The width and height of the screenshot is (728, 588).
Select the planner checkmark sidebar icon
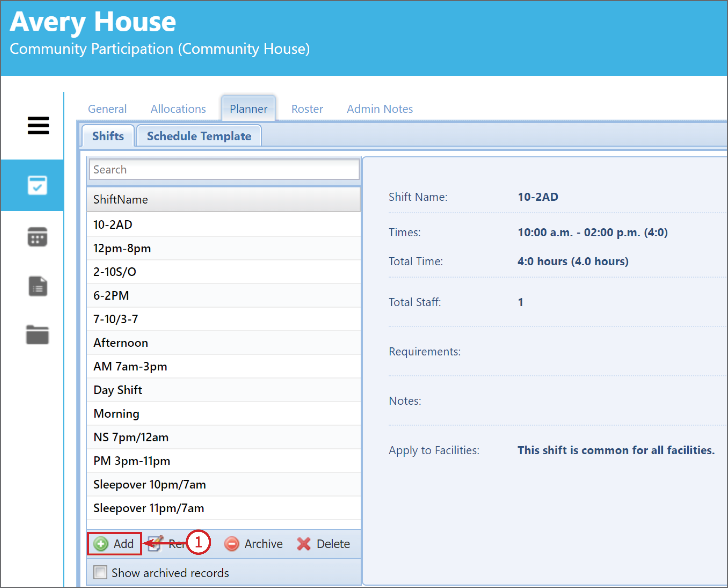click(37, 185)
